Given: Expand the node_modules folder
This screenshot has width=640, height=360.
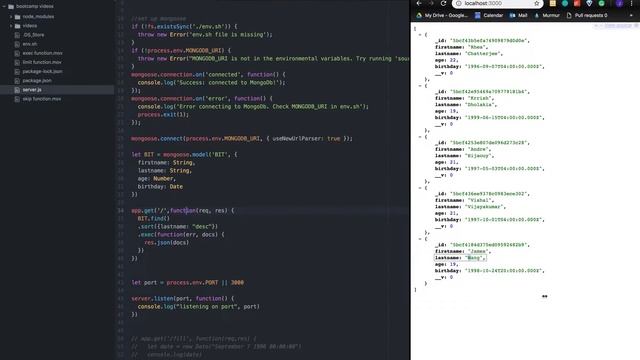Looking at the screenshot, I should pyautogui.click(x=11, y=17).
